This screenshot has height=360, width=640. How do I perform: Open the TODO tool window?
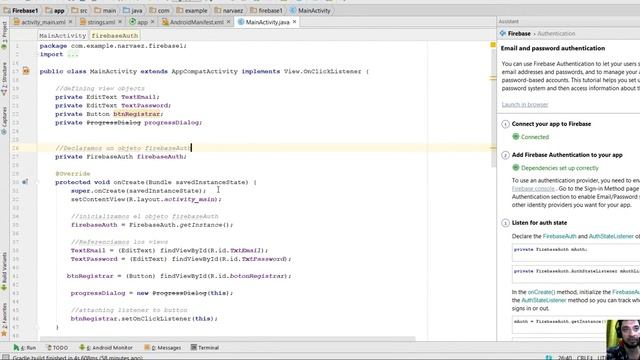(x=57, y=348)
